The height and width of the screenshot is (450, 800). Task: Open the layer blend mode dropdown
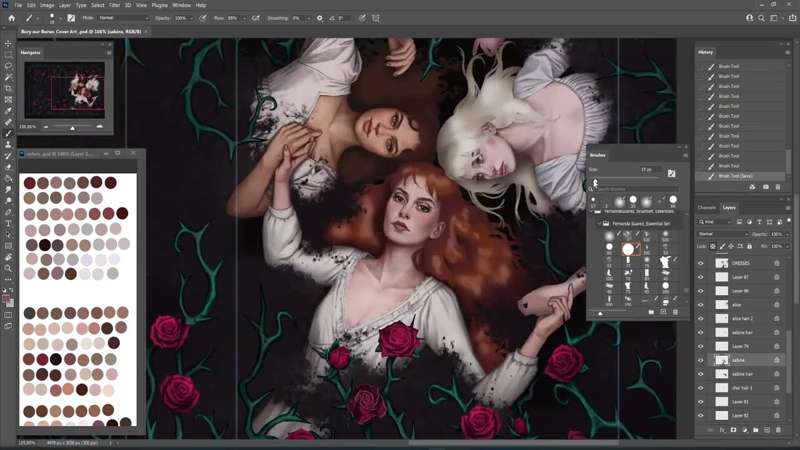point(722,234)
